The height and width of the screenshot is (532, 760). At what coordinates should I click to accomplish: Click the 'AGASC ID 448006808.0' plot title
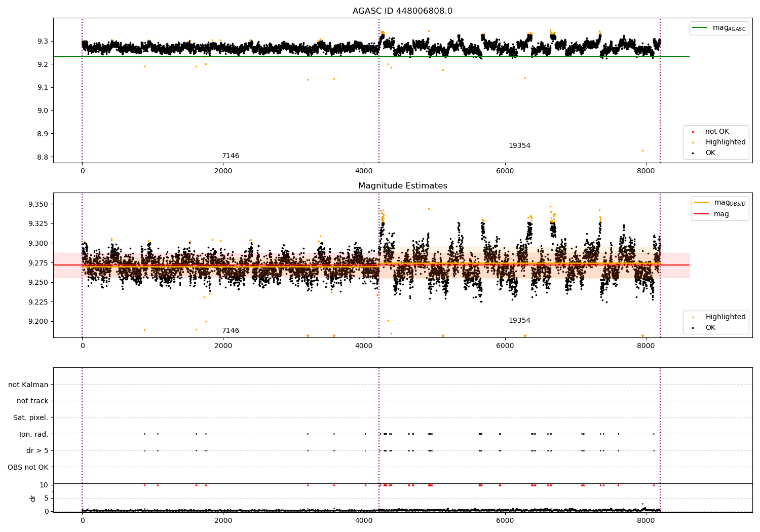pos(403,11)
